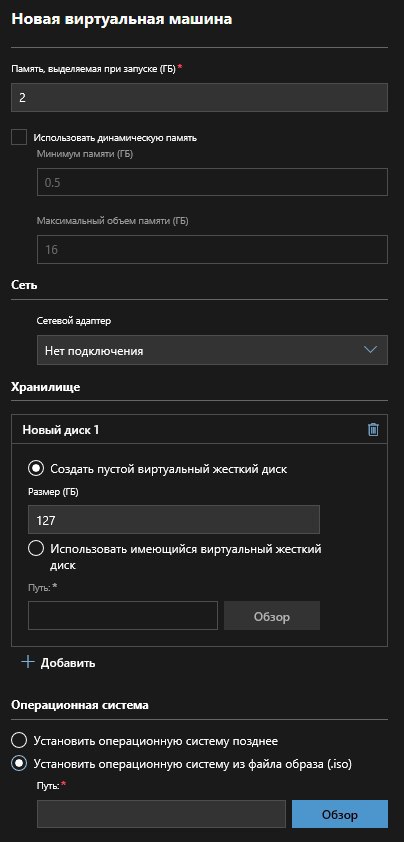Click the Добавить link to add a disk

68,663
